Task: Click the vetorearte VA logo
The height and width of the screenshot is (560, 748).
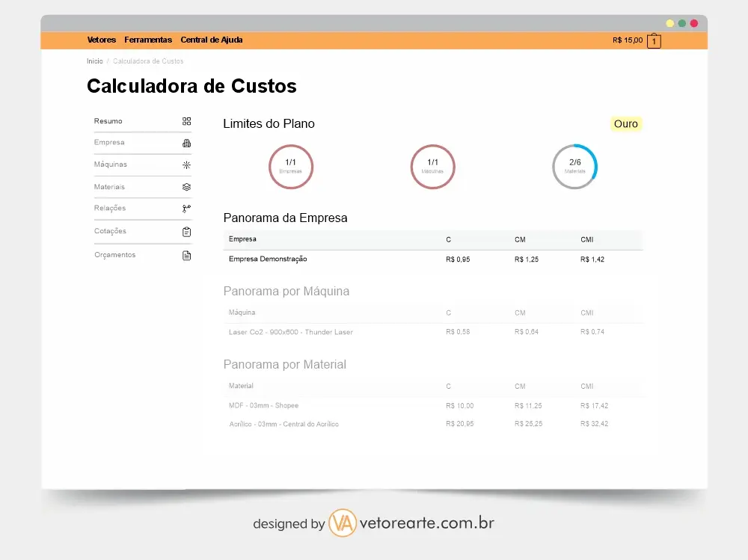Action: click(343, 523)
